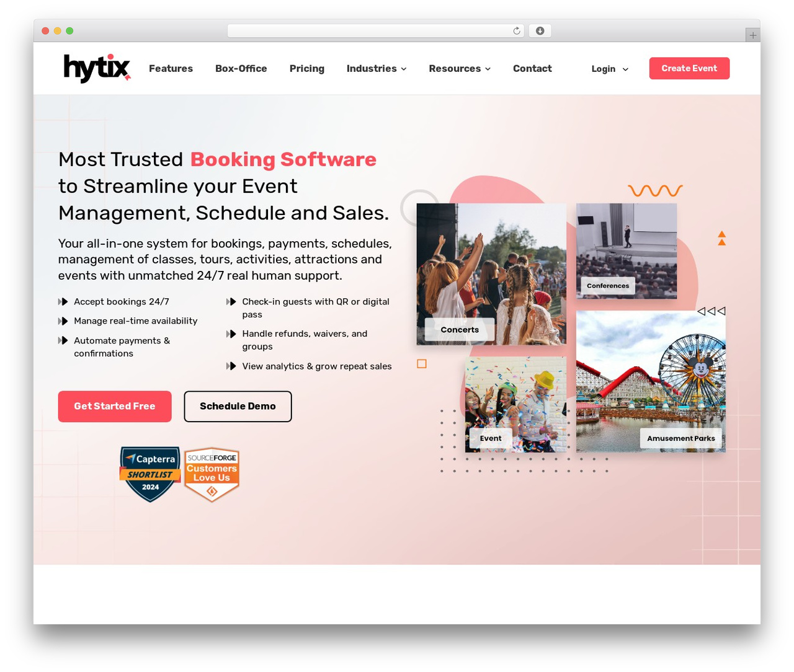Click the Create Event button
Screen dimensions: 794x672
click(x=689, y=68)
